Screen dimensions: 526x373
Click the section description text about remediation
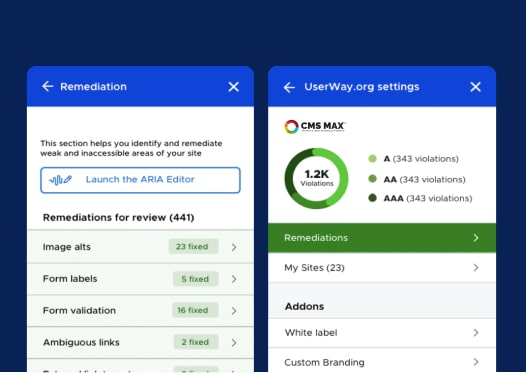pyautogui.click(x=131, y=148)
